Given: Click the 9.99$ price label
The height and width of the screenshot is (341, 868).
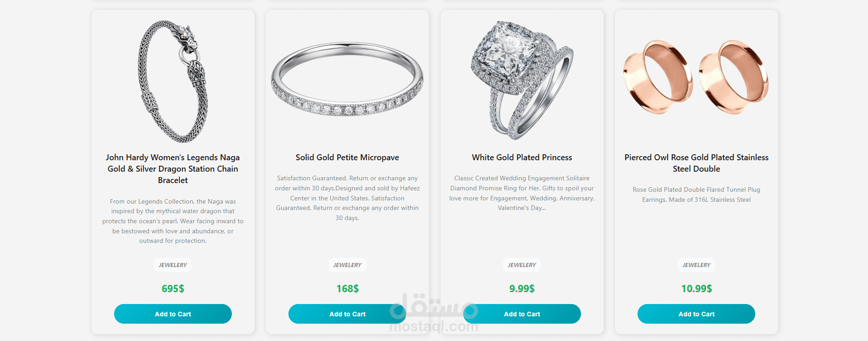Looking at the screenshot, I should pos(522,289).
